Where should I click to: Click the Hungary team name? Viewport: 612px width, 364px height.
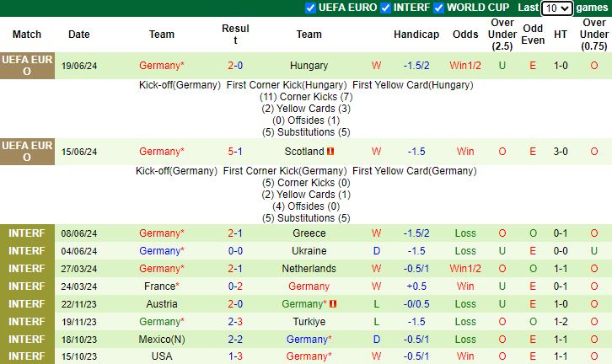pos(309,66)
